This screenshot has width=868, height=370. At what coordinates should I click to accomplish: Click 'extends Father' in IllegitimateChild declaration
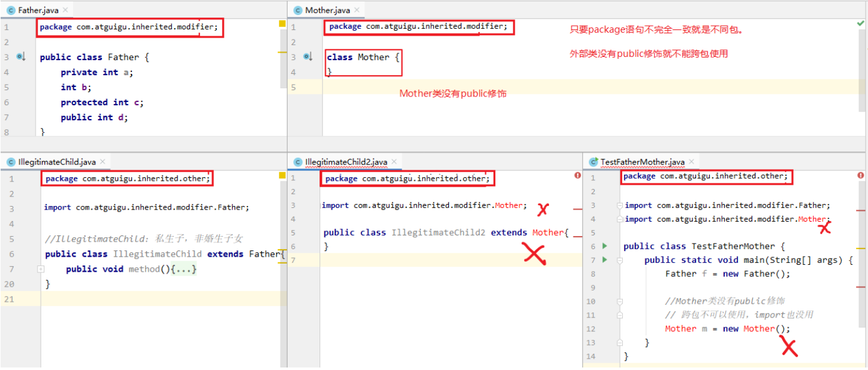tap(244, 254)
